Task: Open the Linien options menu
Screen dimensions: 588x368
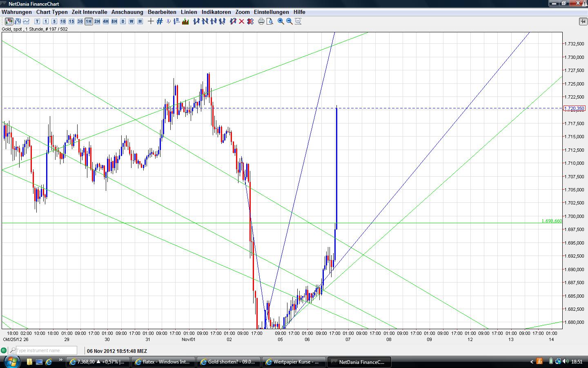Action: pos(189,12)
